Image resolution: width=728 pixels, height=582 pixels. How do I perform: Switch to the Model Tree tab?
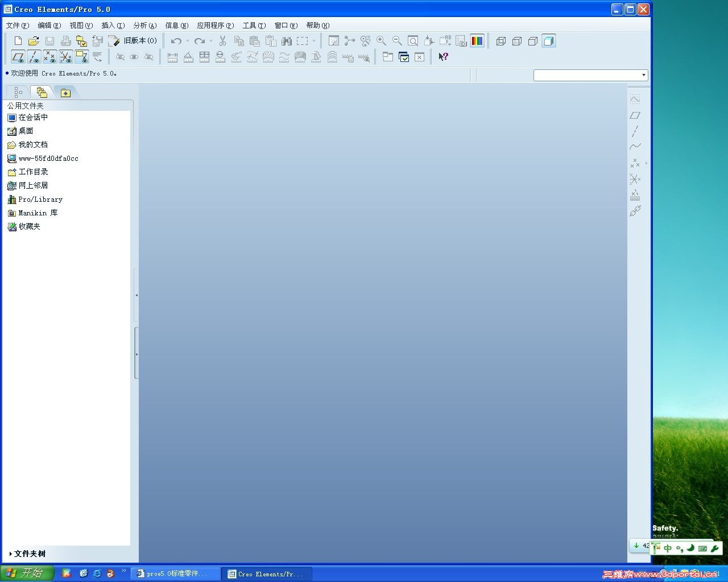[18, 92]
